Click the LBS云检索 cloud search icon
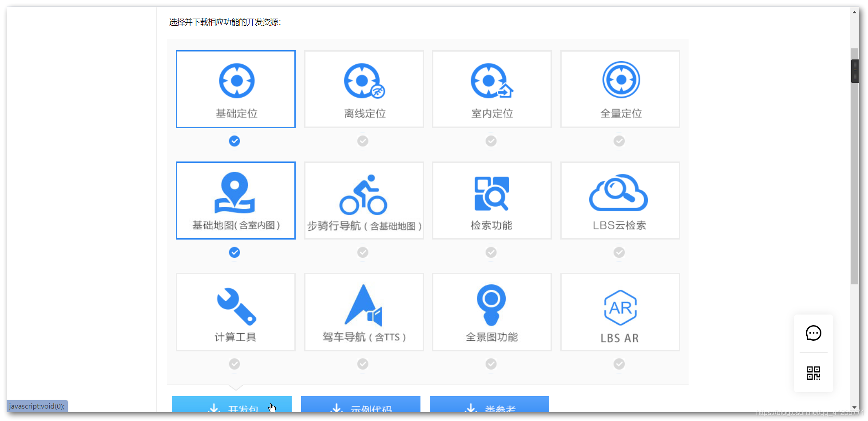This screenshot has width=868, height=421. click(x=618, y=193)
